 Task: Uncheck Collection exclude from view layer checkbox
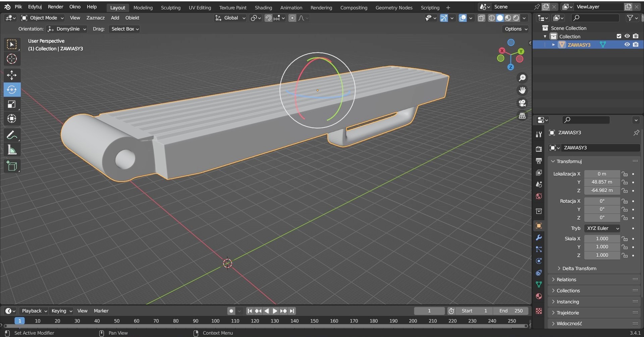tap(619, 36)
